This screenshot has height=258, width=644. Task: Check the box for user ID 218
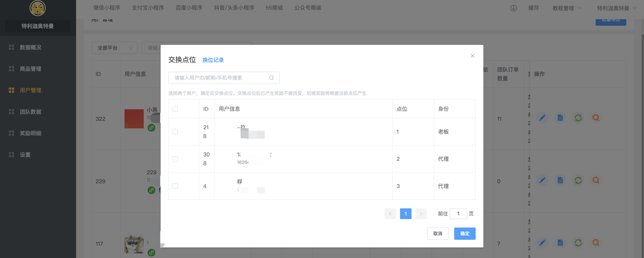pyautogui.click(x=175, y=132)
